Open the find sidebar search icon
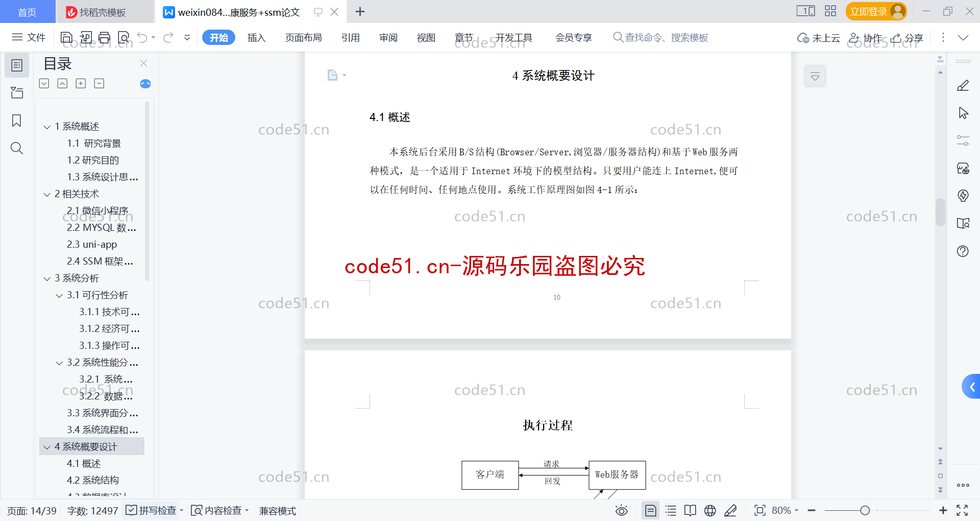This screenshot has height=521, width=980. tap(17, 148)
